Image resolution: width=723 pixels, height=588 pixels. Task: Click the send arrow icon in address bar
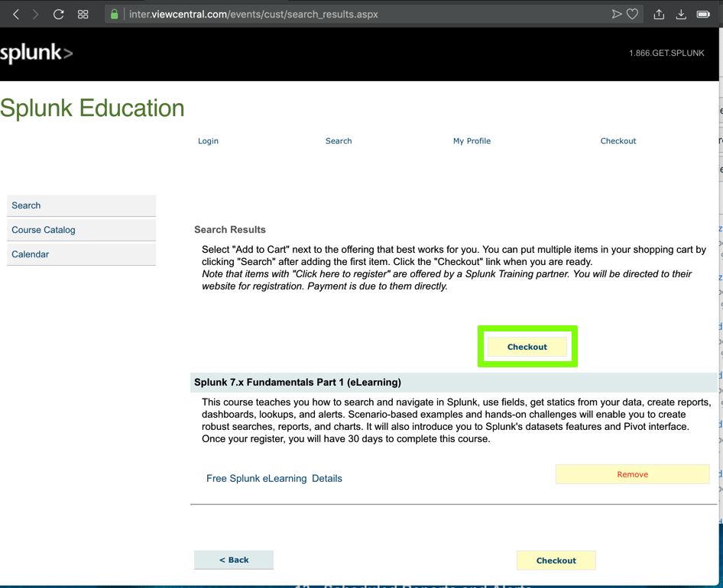pos(617,15)
